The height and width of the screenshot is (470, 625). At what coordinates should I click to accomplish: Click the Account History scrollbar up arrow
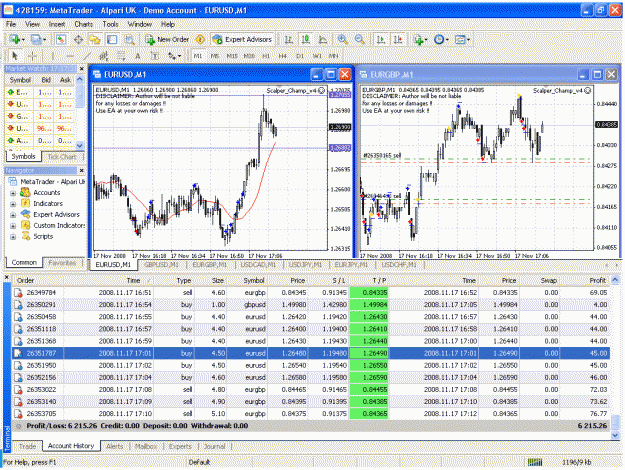615,280
